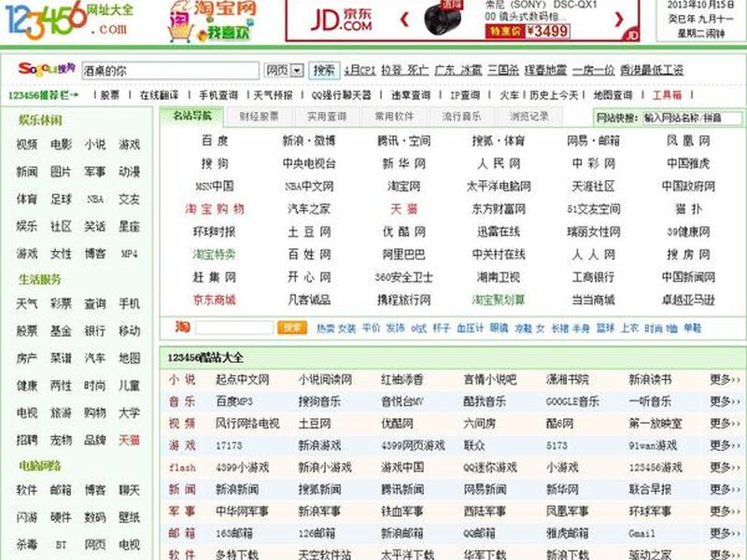Open the 工商银行 link
Viewport: 747px width, 560px height.
coord(593,277)
